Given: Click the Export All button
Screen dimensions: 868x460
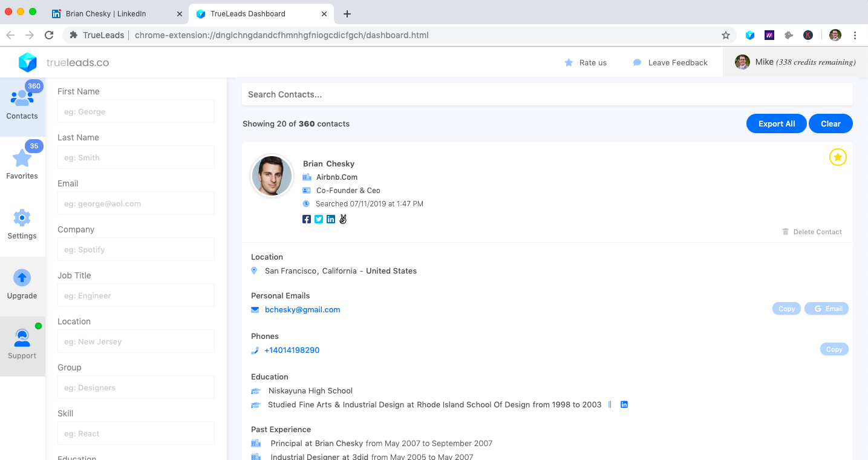Looking at the screenshot, I should tap(777, 123).
